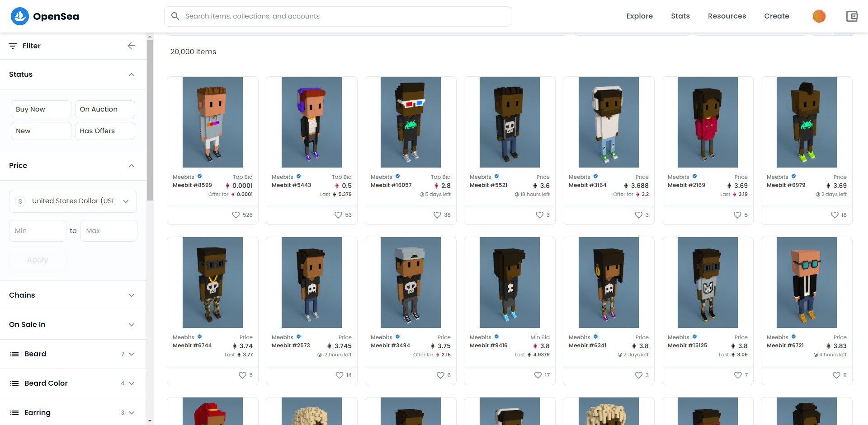Collapse the Status section
868x425 pixels.
pyautogui.click(x=132, y=75)
